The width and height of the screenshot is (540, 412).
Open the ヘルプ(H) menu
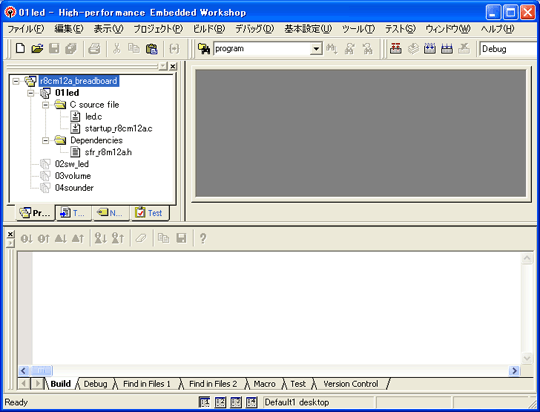point(498,29)
